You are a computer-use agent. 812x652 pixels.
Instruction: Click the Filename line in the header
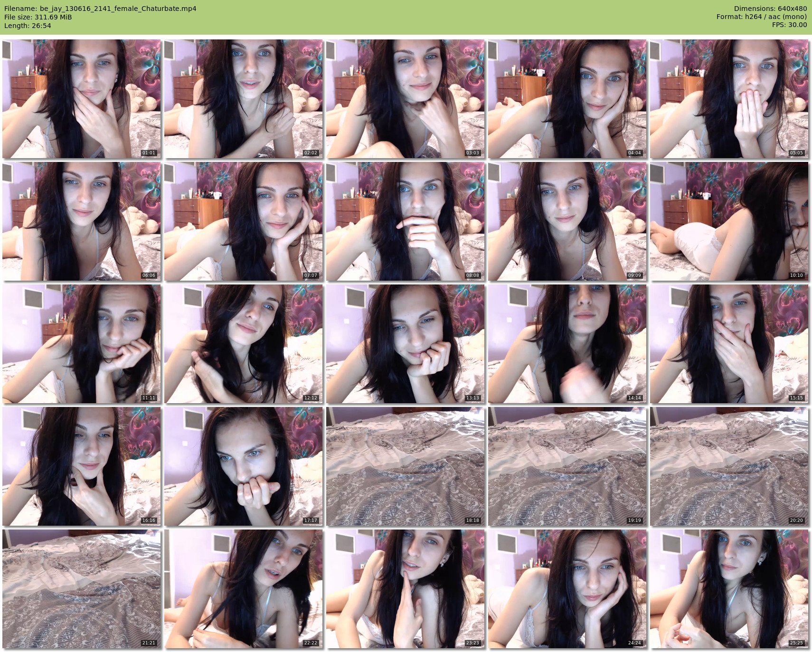[100, 9]
